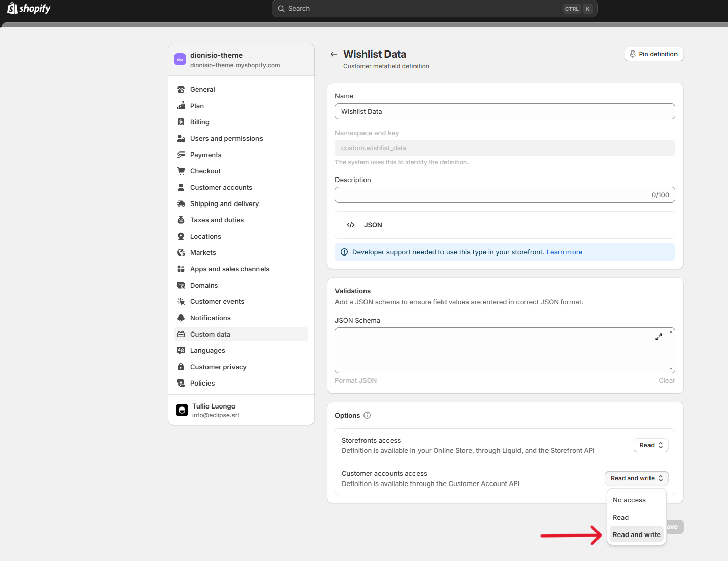Select No access from dropdown list

(x=629, y=500)
